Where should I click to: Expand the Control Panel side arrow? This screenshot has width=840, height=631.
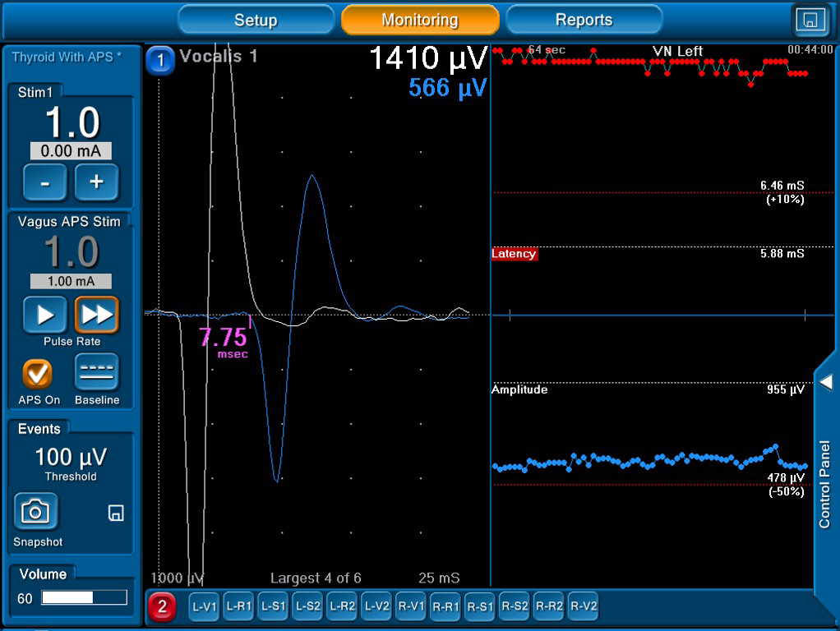point(826,382)
